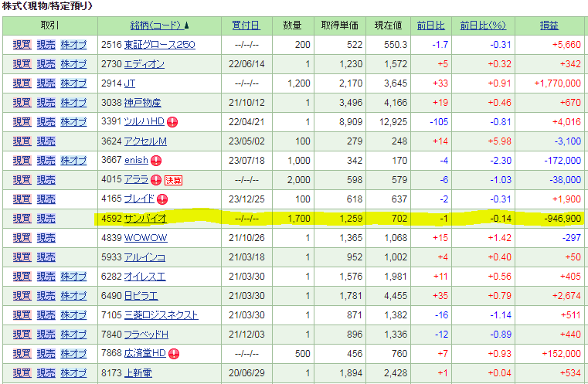Sort by 前日比 column header
The image size is (588, 384).
tap(431, 25)
